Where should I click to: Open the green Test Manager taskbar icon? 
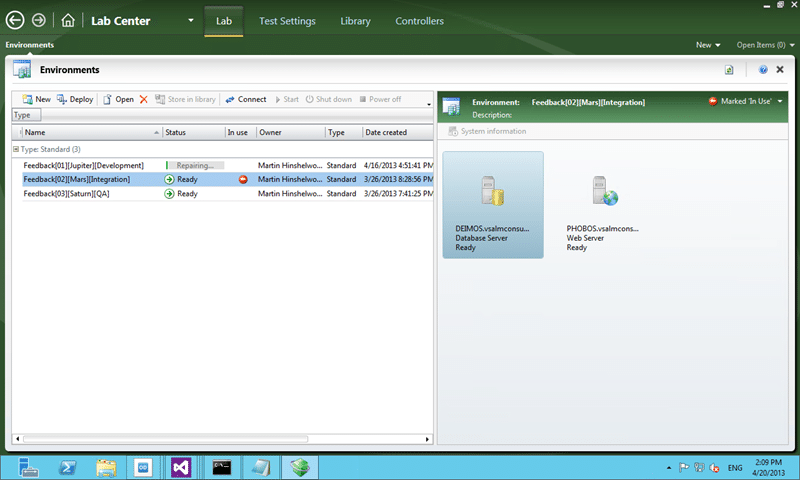coord(300,467)
